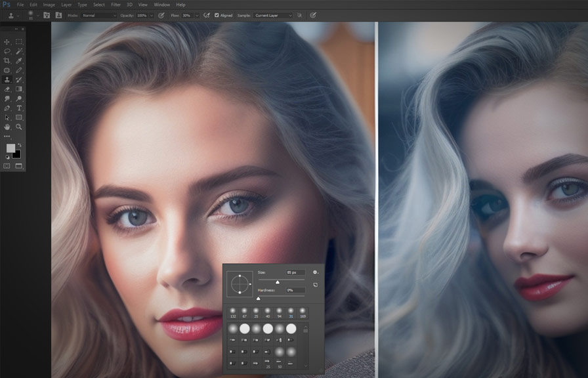Viewport: 588px width, 378px height.
Task: Open the Filter menu
Action: 115,5
